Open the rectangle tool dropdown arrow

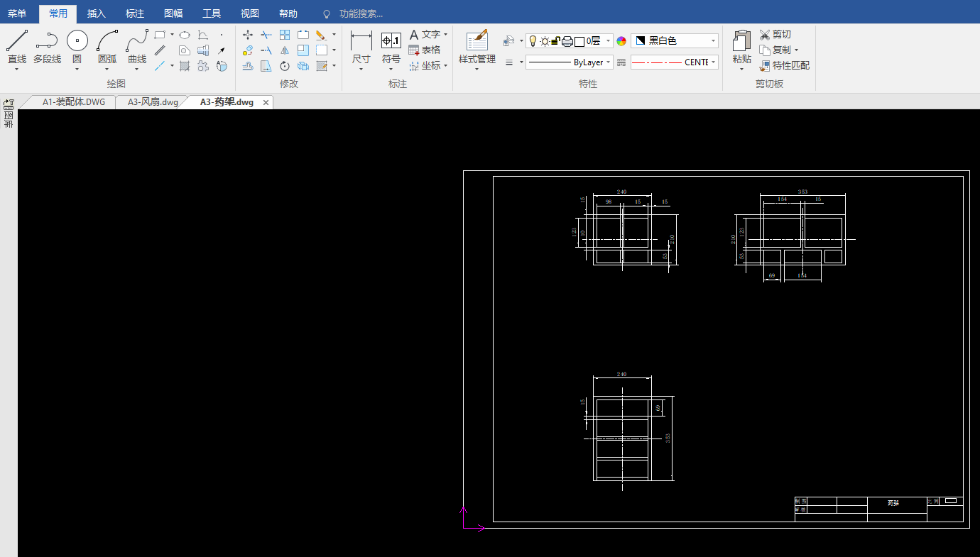(x=172, y=34)
